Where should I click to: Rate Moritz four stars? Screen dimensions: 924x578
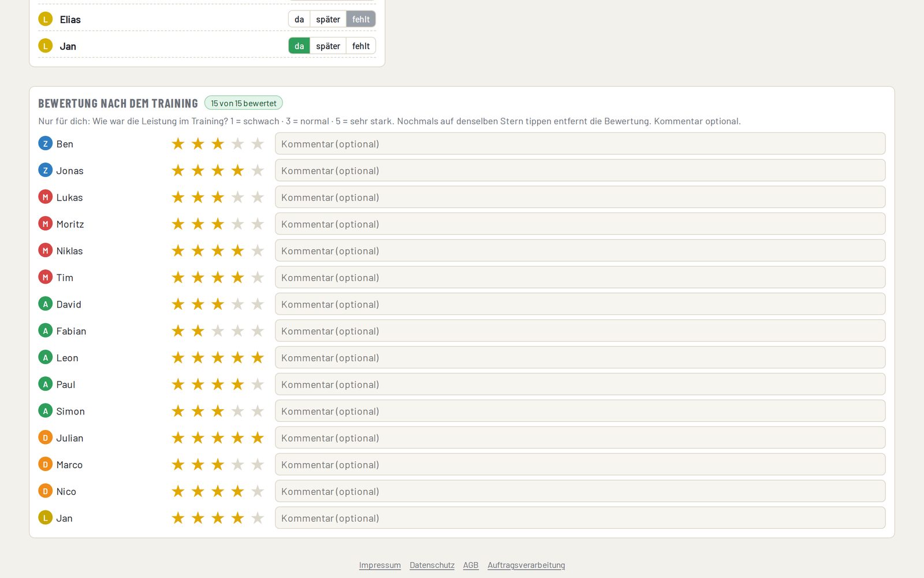tap(237, 224)
